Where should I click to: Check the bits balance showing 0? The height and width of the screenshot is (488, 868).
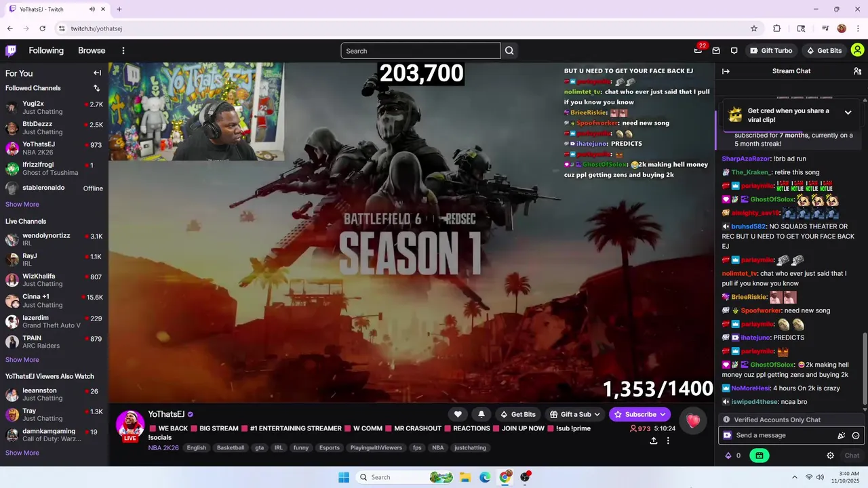point(733,455)
